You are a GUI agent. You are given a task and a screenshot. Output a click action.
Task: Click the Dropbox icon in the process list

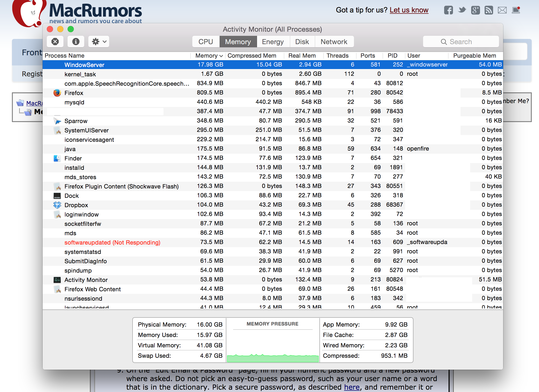pos(57,205)
